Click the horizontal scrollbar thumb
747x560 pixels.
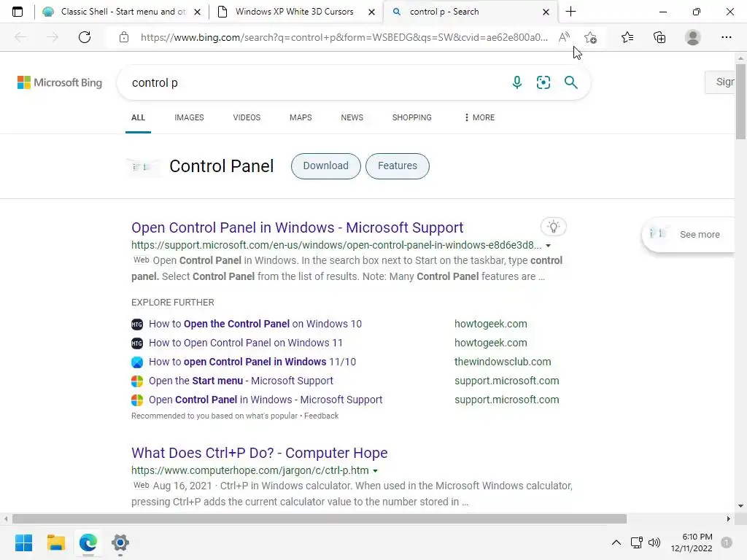tap(320, 518)
